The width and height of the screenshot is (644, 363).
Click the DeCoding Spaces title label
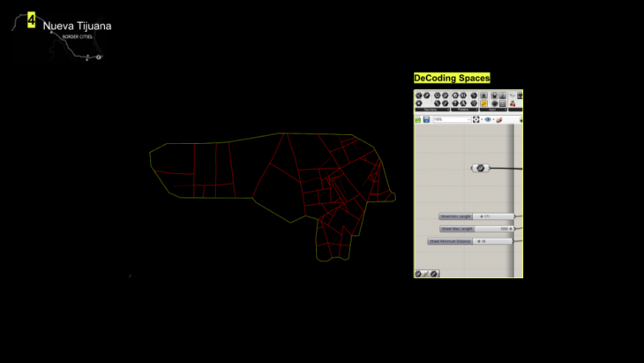452,78
